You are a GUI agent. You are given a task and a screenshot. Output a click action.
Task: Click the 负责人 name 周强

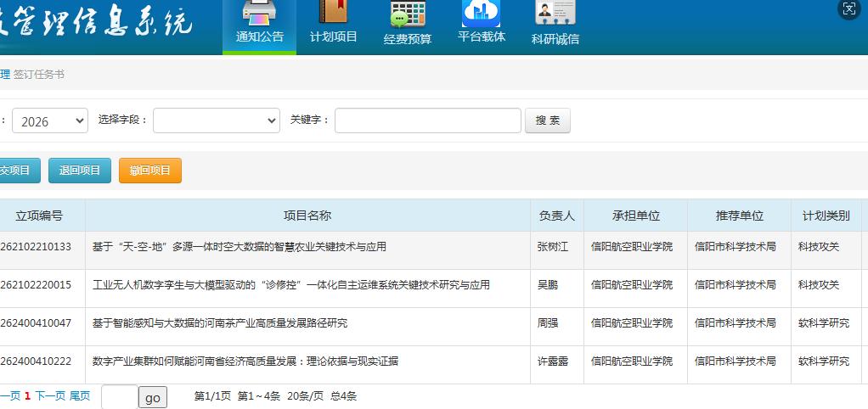548,323
